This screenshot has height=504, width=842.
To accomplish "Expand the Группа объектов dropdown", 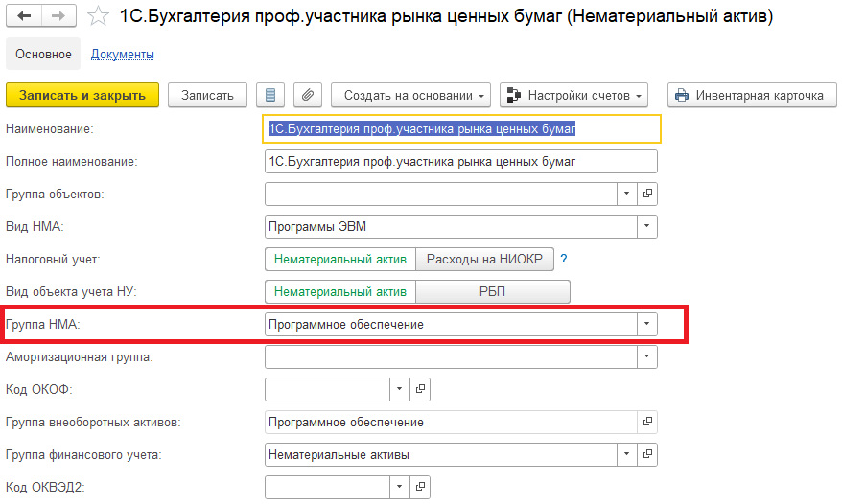I will coord(626,194).
